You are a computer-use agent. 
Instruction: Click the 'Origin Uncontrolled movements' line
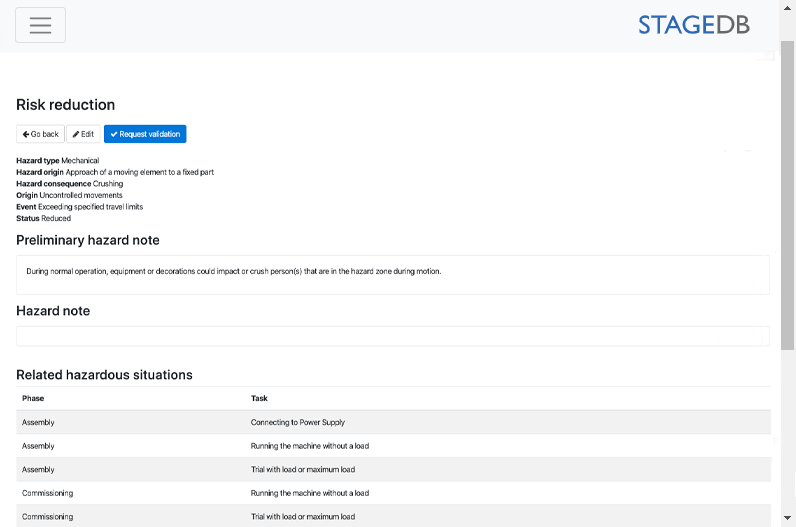[69, 195]
